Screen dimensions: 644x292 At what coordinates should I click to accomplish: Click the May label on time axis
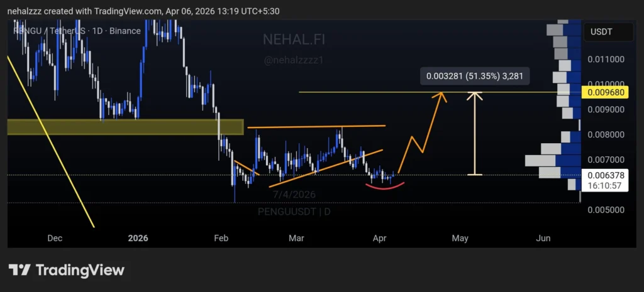pyautogui.click(x=460, y=238)
